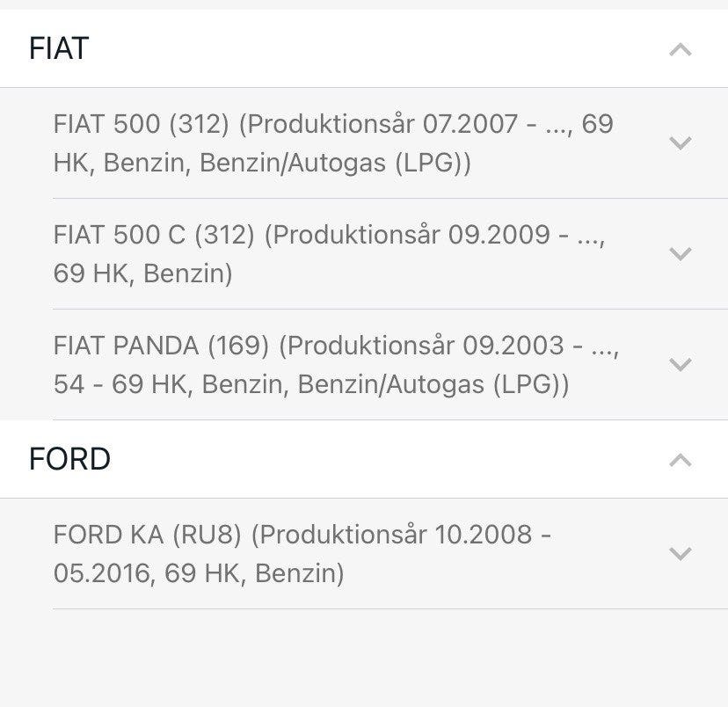This screenshot has width=728, height=707.
Task: Click the Produktionsår 07.2007 text
Action: pos(382,124)
